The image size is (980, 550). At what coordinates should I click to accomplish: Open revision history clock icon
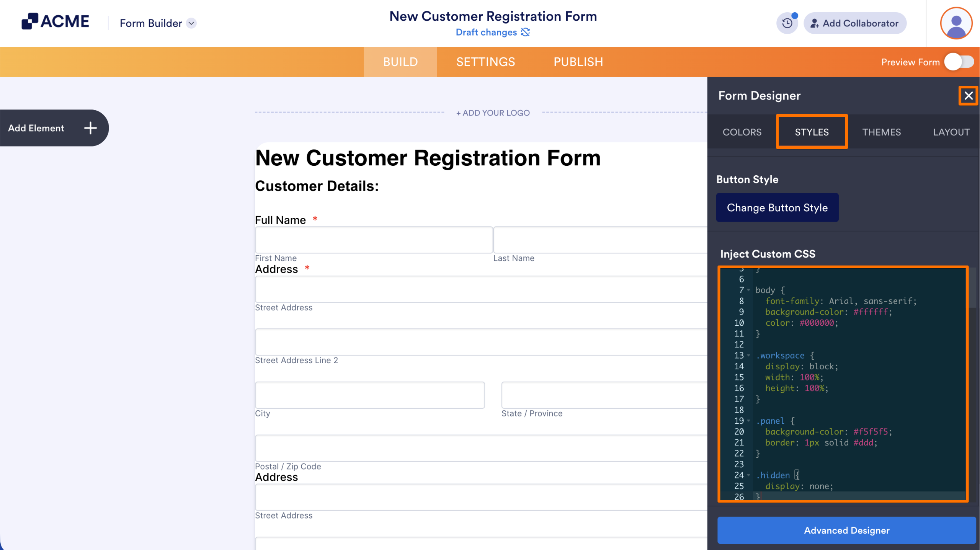pyautogui.click(x=787, y=23)
